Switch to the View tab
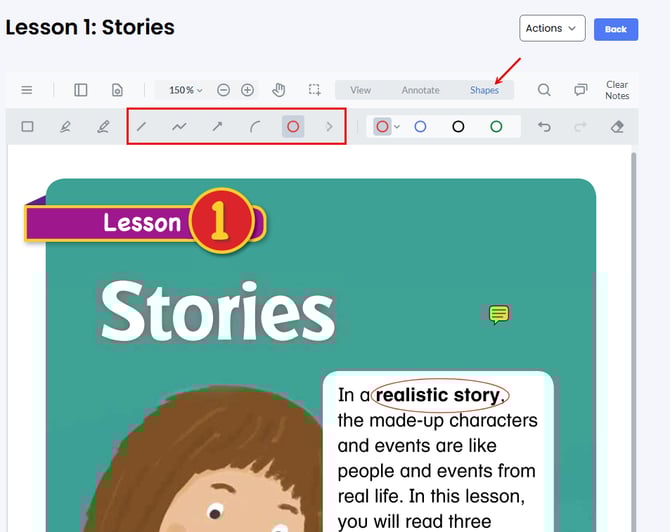670x532 pixels. tap(360, 90)
